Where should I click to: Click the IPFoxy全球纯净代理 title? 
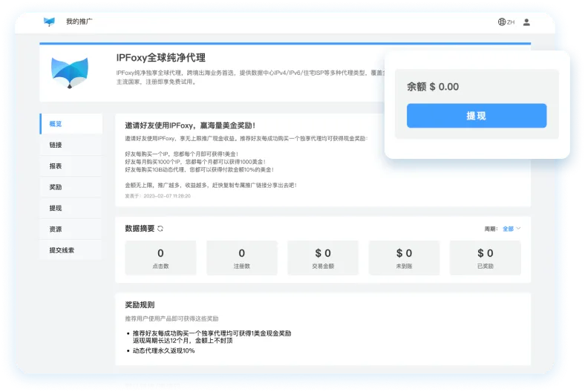click(x=161, y=57)
